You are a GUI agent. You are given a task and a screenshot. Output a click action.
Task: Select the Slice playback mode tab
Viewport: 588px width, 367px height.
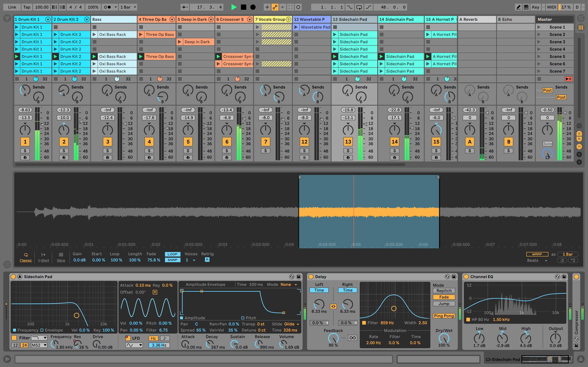[x=61, y=257]
